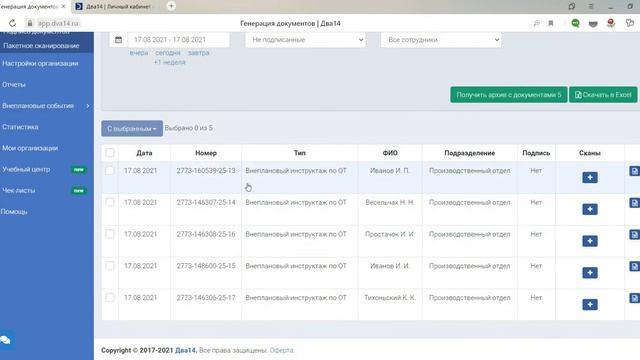Open the red extension icon in toolbar

611,23
